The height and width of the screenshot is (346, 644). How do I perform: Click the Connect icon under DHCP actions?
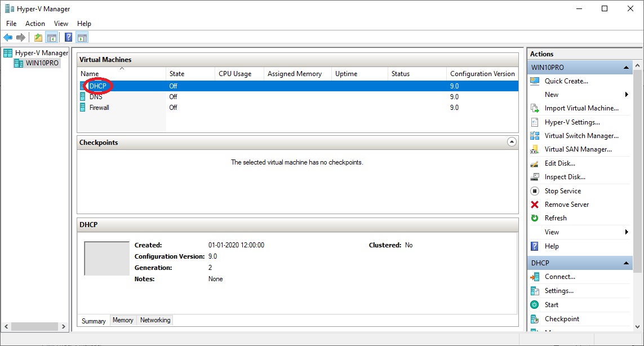tap(535, 277)
